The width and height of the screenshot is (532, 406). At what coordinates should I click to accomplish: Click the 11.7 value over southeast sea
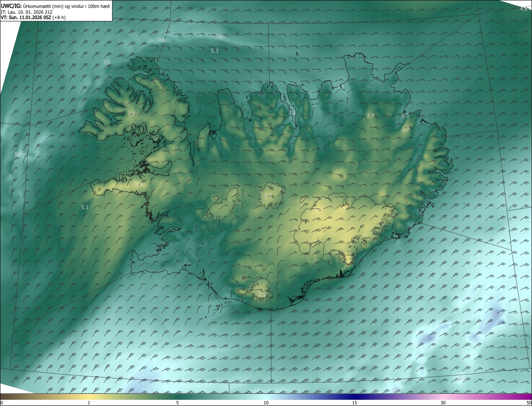tap(429, 339)
